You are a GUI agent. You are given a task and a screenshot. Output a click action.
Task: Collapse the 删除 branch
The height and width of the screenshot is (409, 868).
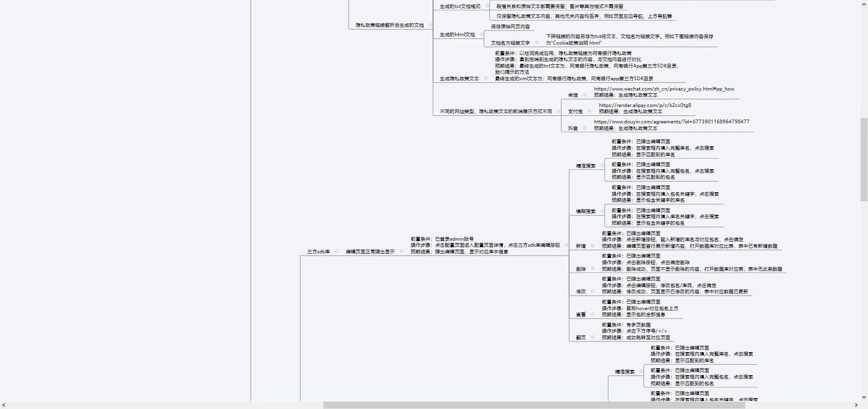tap(592, 268)
